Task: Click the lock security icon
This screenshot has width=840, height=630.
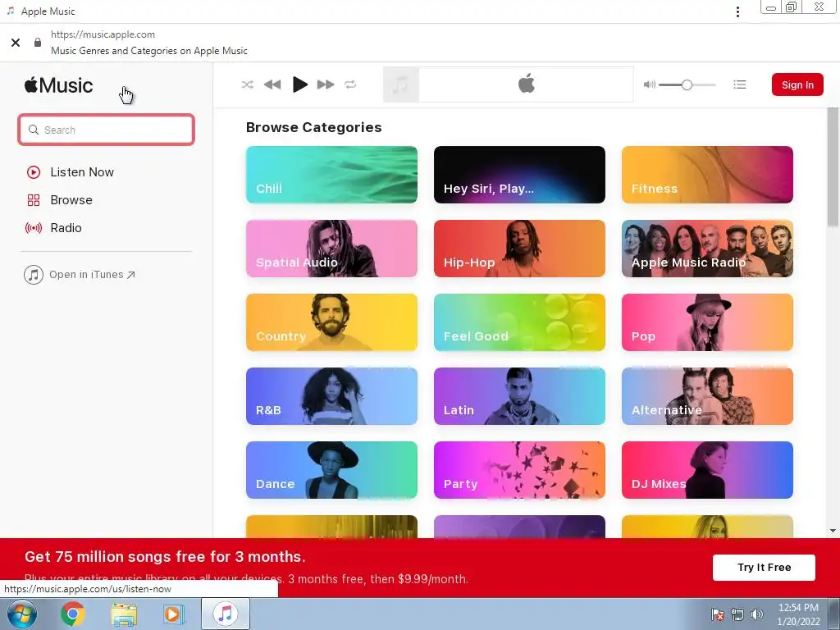Action: click(38, 43)
